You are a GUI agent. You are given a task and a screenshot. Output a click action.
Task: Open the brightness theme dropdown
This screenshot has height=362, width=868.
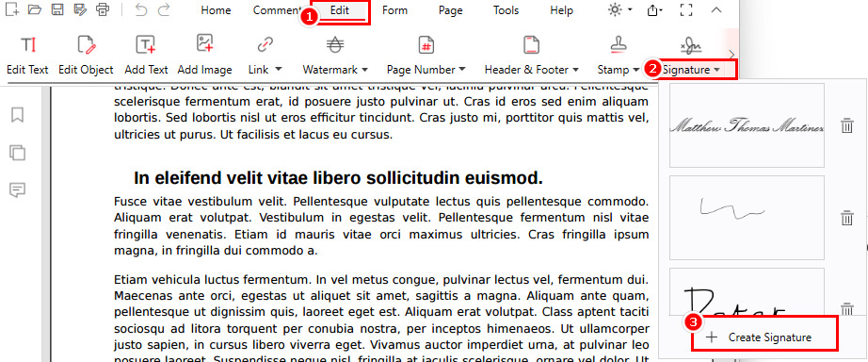coord(620,10)
